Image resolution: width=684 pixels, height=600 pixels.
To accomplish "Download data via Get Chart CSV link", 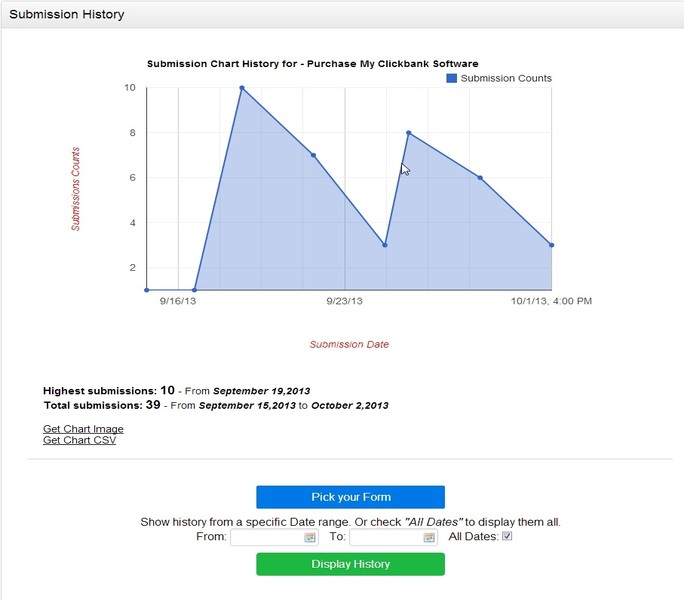I will pyautogui.click(x=79, y=440).
